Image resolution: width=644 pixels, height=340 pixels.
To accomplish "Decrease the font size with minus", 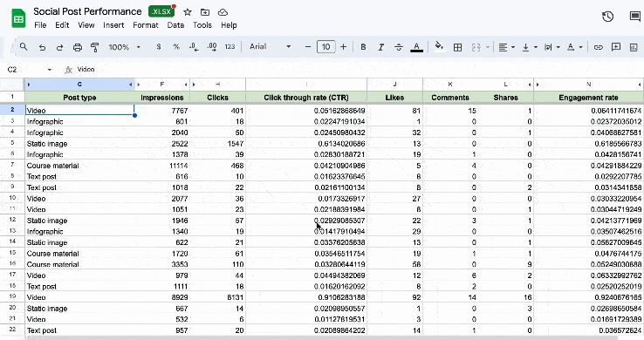I will (x=308, y=47).
